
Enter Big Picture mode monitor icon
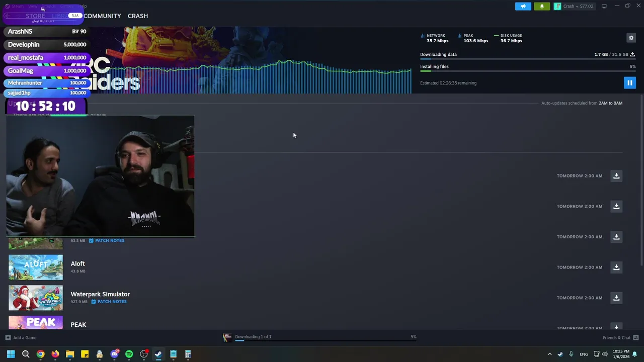[x=604, y=6]
